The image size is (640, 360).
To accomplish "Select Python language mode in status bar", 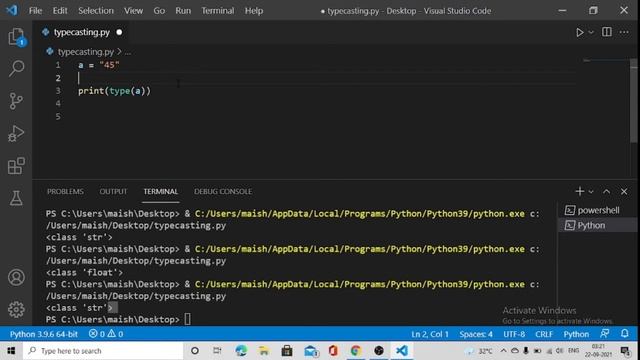I will 576,334.
